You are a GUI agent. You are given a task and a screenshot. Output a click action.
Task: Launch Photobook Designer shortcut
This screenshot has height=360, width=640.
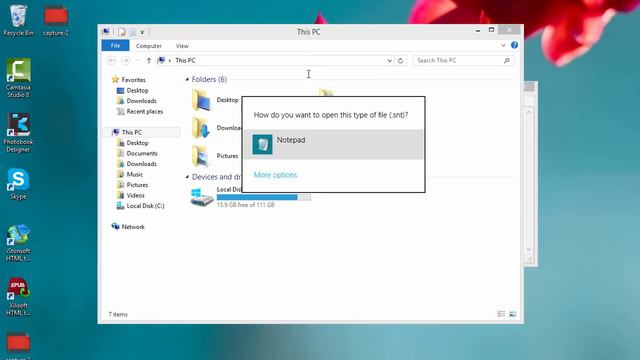(18, 133)
